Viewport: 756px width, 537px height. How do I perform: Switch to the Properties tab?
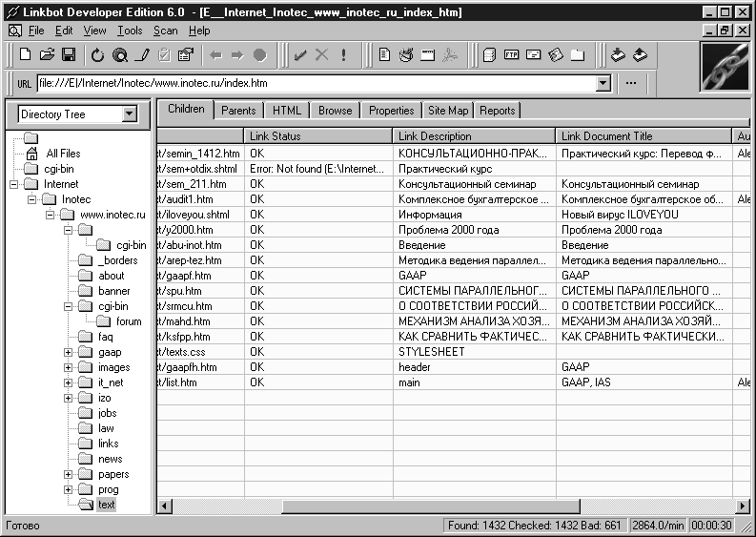(x=391, y=111)
